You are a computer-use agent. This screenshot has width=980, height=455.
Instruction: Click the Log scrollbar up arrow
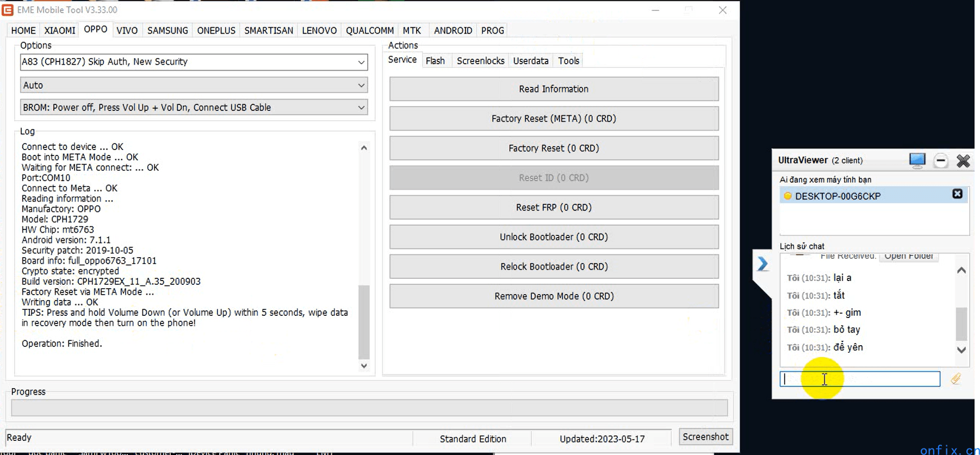(x=364, y=148)
